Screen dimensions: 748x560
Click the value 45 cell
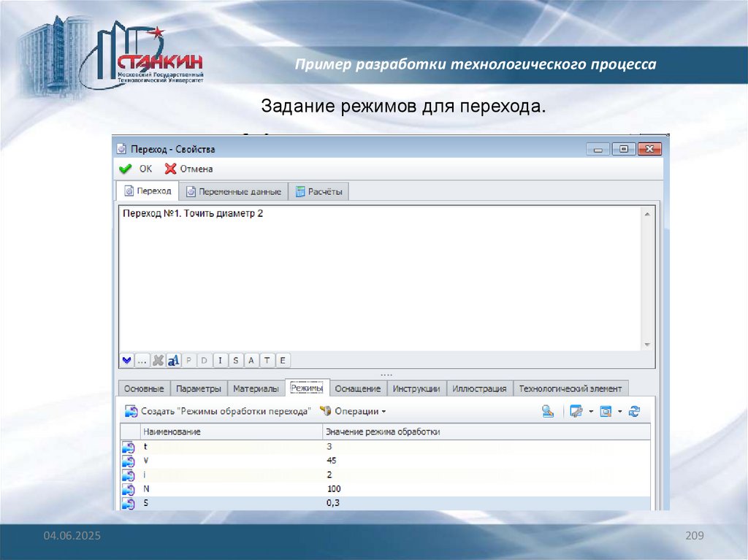(486, 461)
